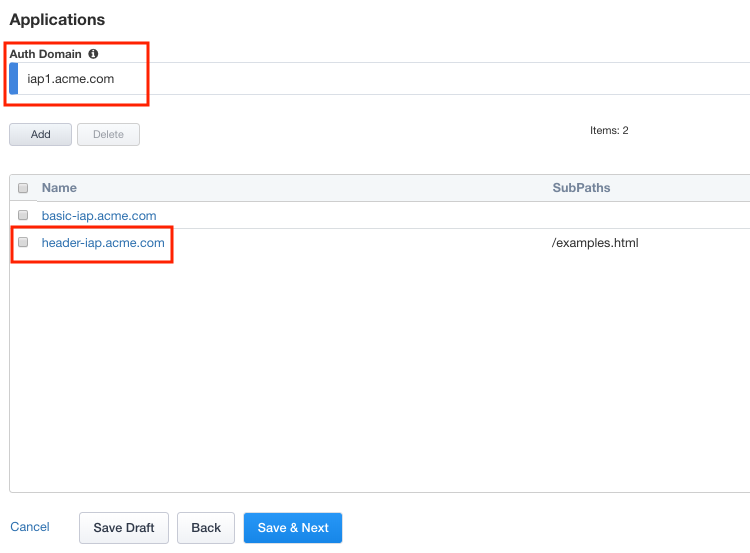Open the basic-iap.acme.com application link
750x553 pixels.
tap(99, 216)
